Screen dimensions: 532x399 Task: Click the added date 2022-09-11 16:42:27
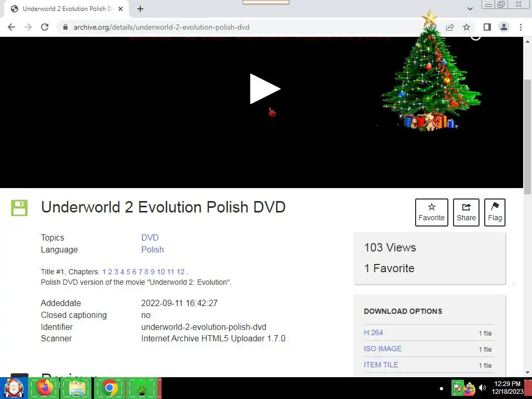[179, 303]
